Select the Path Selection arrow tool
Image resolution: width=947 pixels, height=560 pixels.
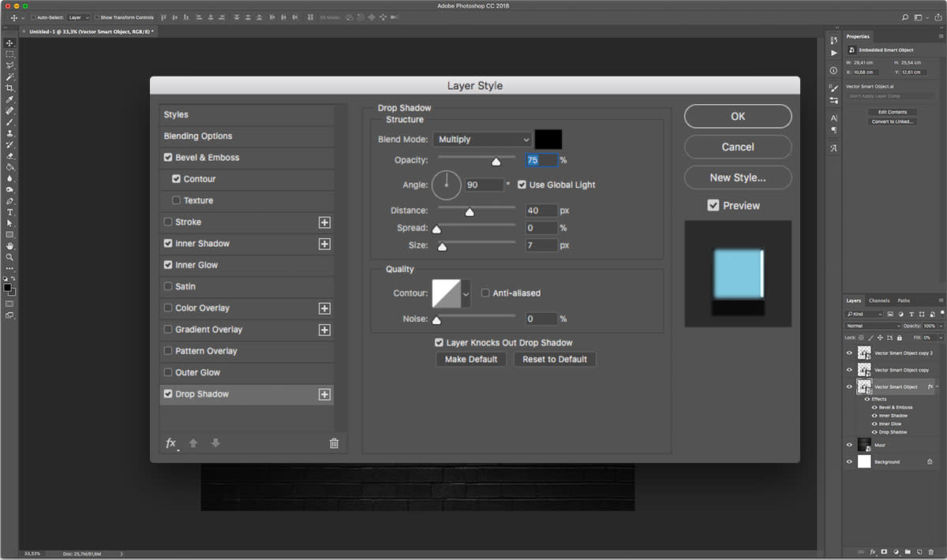pyautogui.click(x=10, y=223)
